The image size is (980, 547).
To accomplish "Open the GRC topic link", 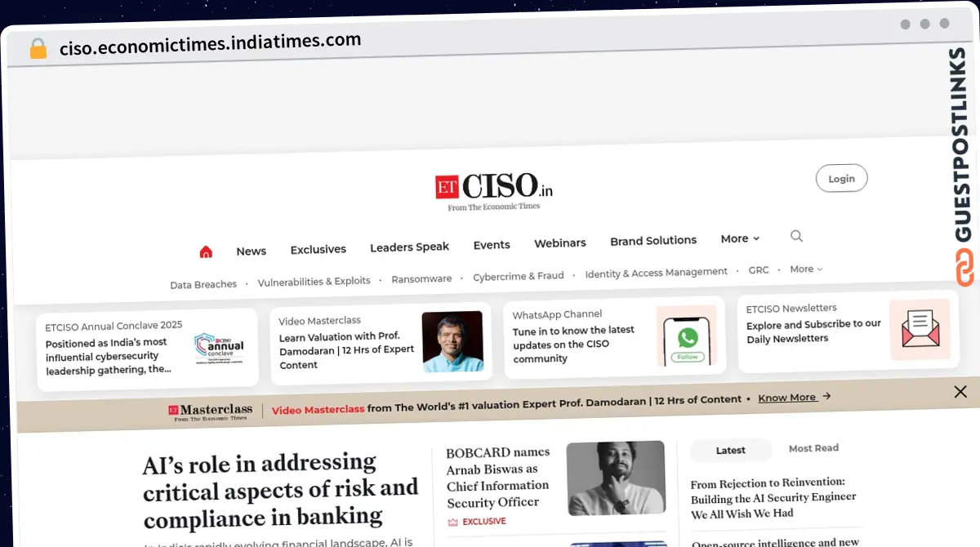I will [759, 269].
